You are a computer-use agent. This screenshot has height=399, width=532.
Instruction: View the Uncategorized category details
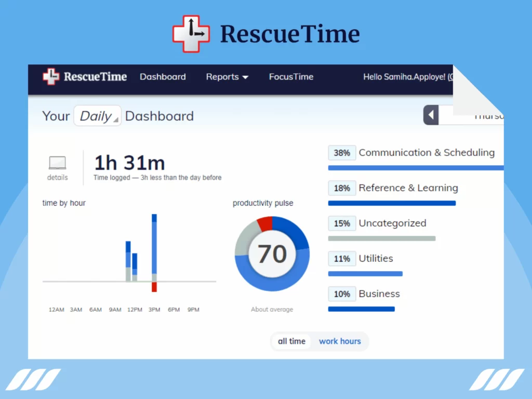pyautogui.click(x=392, y=223)
